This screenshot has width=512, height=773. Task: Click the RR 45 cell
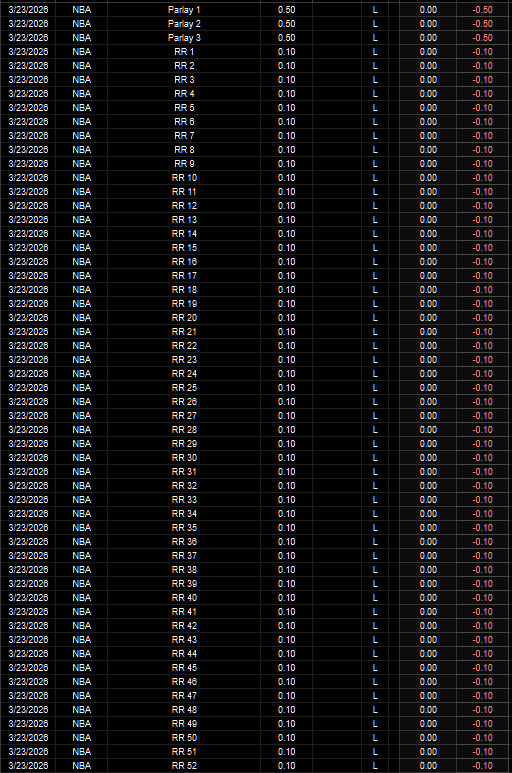pyautogui.click(x=184, y=668)
